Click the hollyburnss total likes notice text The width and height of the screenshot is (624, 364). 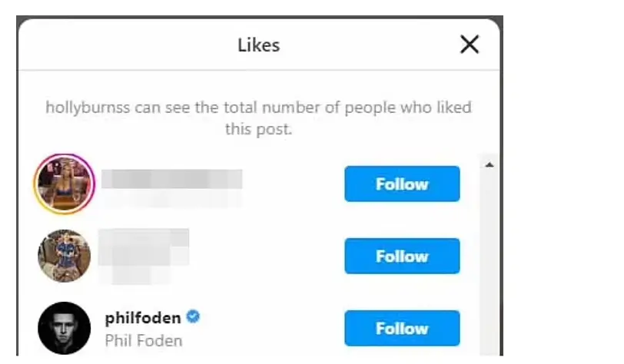(259, 117)
